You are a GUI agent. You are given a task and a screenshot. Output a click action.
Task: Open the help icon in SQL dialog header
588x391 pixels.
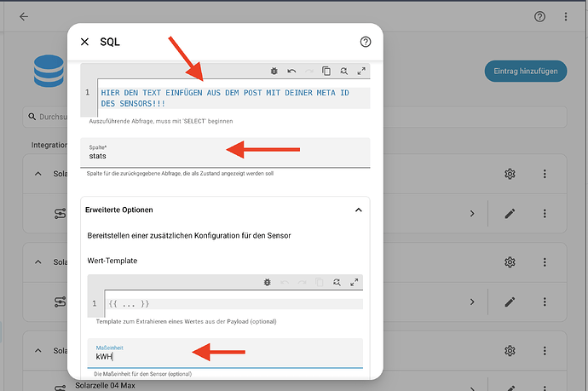(x=366, y=42)
